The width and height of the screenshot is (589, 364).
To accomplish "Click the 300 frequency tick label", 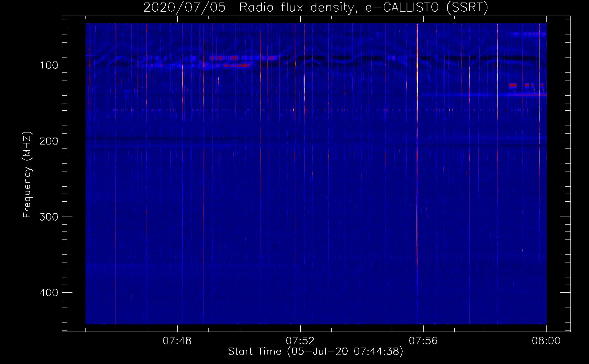I will tap(49, 217).
